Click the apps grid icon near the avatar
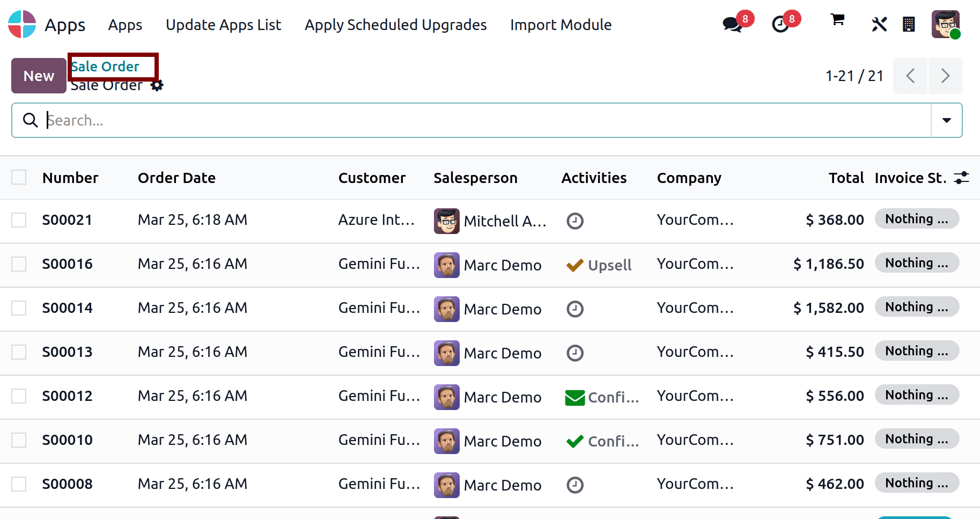 [x=909, y=24]
